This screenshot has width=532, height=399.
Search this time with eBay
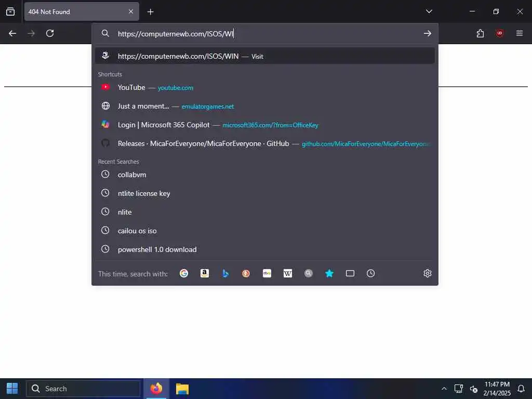[267, 273]
